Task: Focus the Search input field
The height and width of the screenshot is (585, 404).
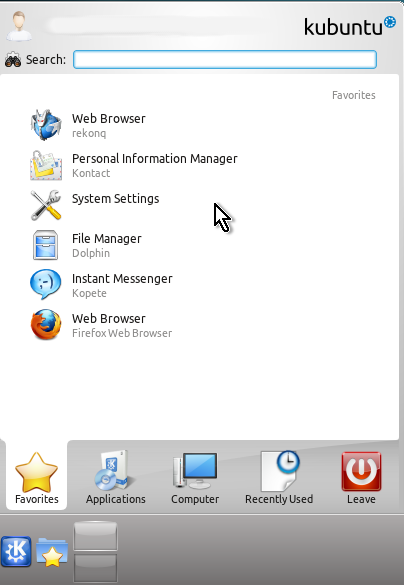Action: coord(225,60)
